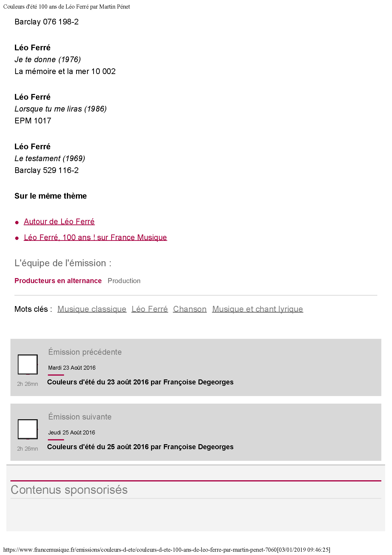392x555 pixels.
Task: Open 'Couleurs d'été du 23 août 2016' episode title
Action: tap(140, 382)
